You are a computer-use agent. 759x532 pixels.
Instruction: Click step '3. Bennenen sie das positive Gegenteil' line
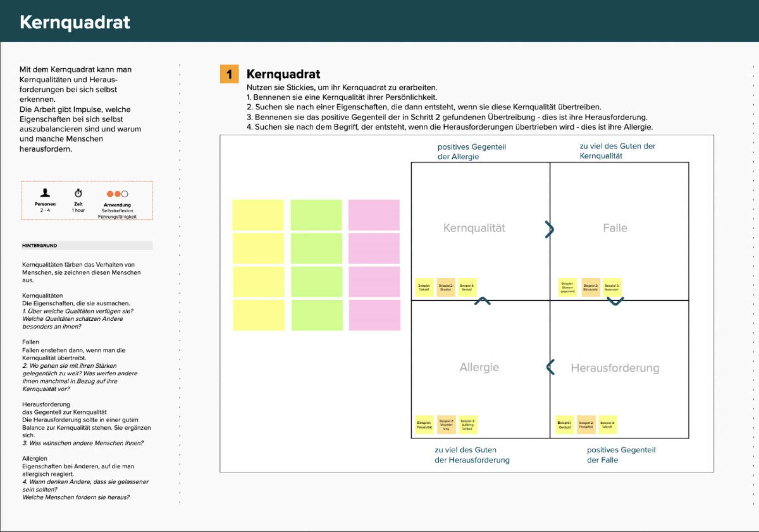(x=447, y=117)
